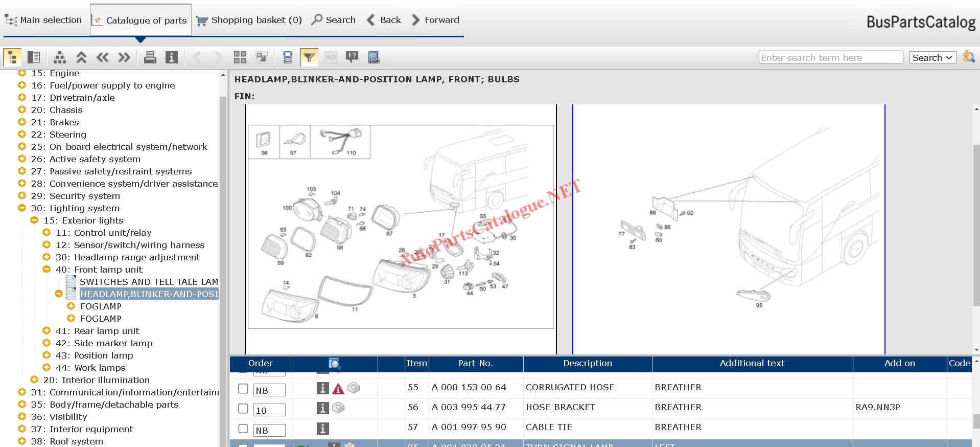Image resolution: width=980 pixels, height=447 pixels.
Task: Tick the CABLE TIE row checkbox
Action: tap(243, 429)
